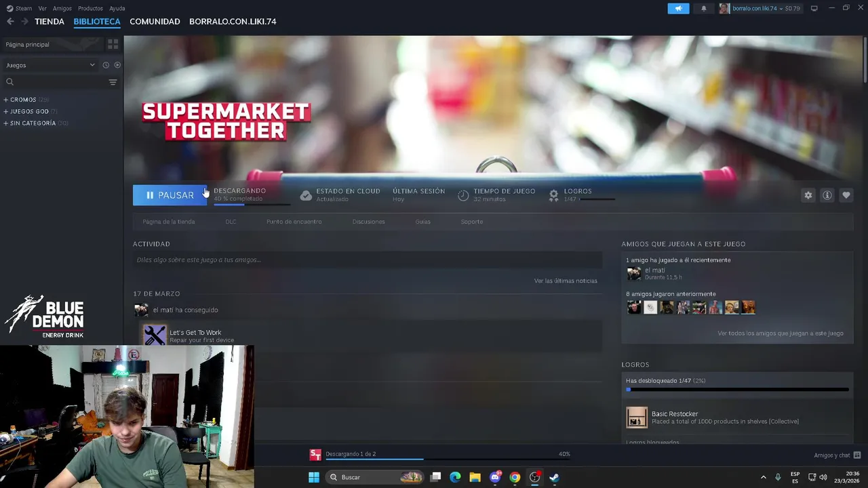Click the bottom download progress bar
868x488 pixels.
pos(448,459)
